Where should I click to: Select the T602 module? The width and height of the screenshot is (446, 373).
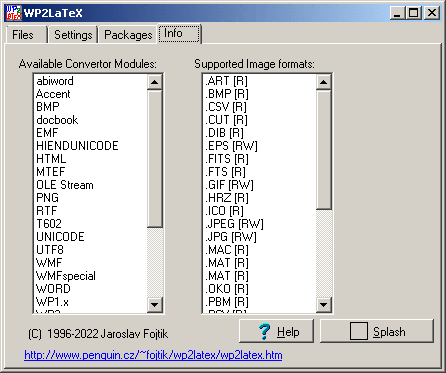[x=91, y=224]
